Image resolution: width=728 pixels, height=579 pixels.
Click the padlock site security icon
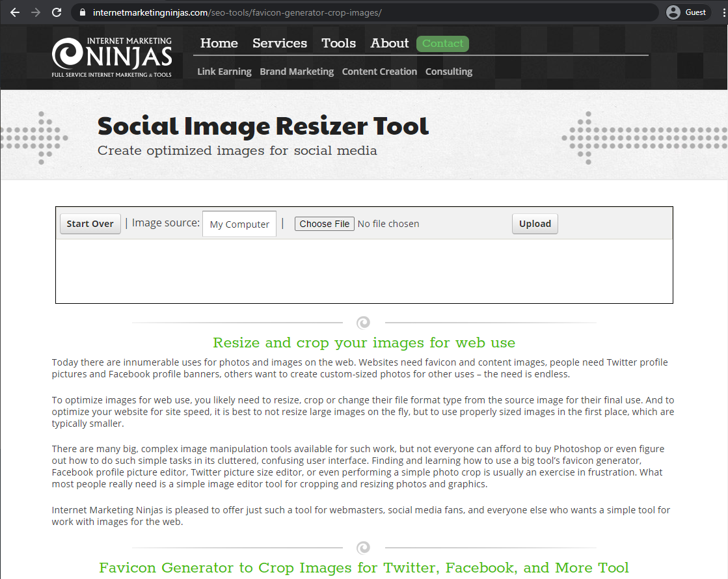click(x=83, y=12)
